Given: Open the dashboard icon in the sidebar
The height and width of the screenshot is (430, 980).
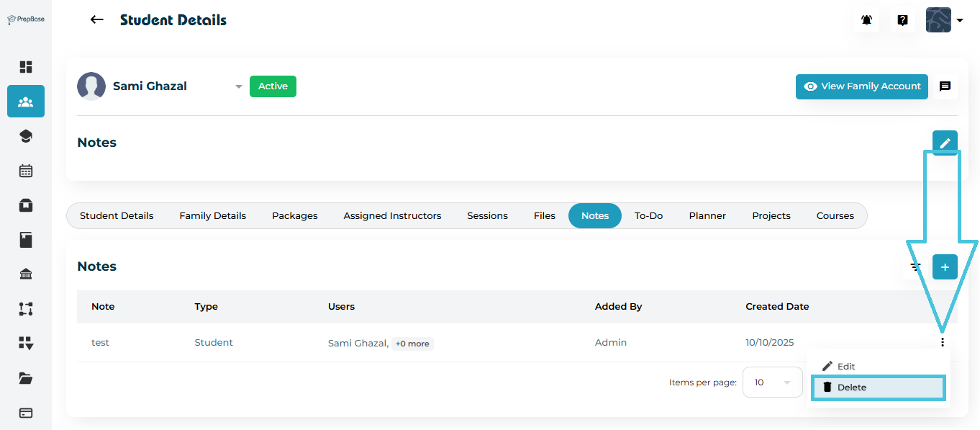Looking at the screenshot, I should coord(26,67).
